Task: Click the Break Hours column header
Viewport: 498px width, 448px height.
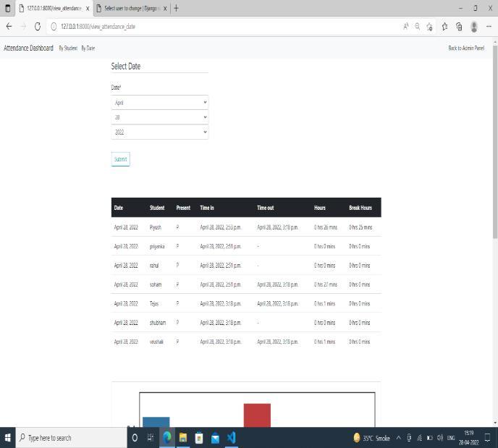Action: pyautogui.click(x=360, y=208)
